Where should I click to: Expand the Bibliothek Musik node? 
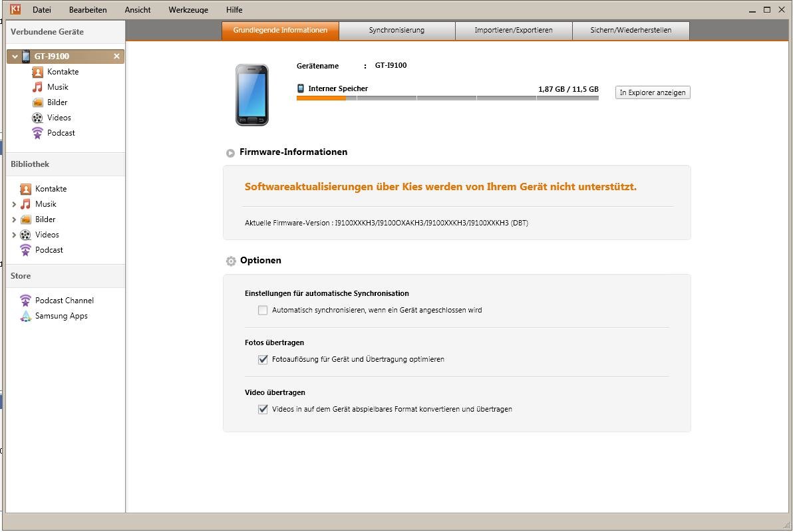click(14, 204)
